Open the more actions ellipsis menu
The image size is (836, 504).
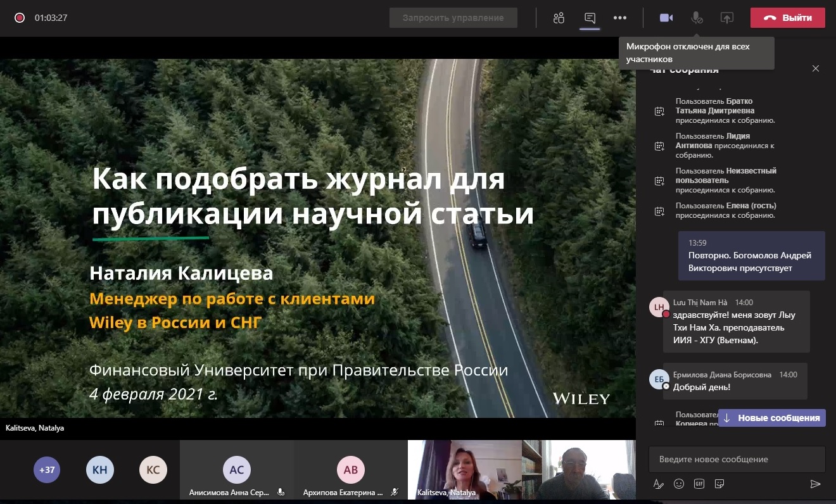620,18
